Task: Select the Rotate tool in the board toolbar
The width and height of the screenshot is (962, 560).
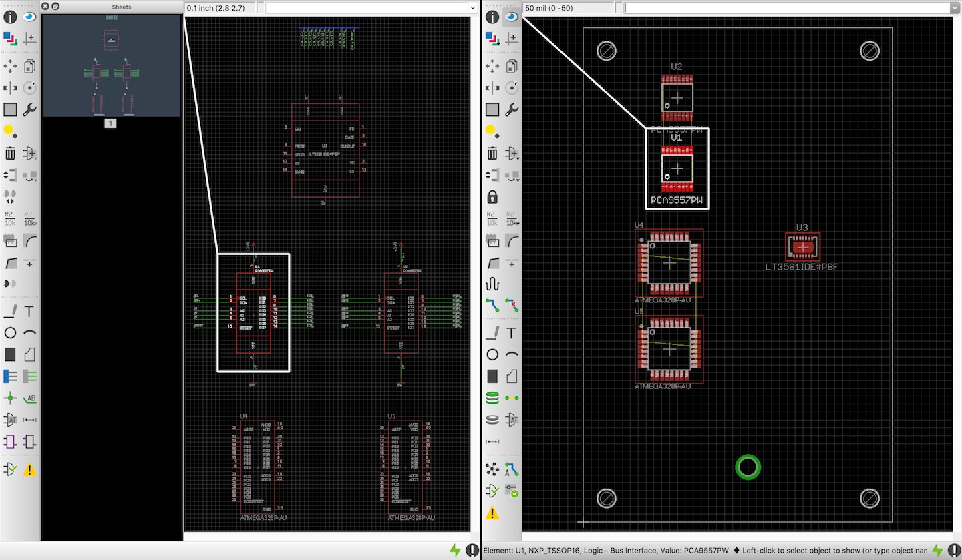Action: 511,87
